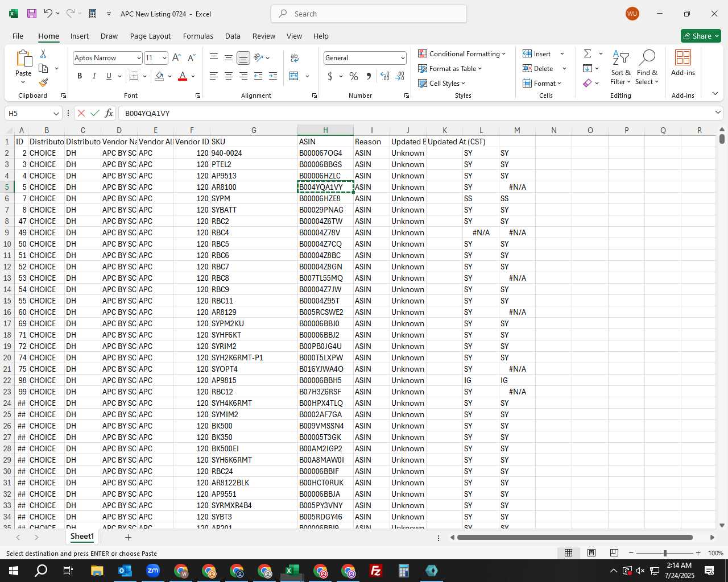Toggle Align Left
Image resolution: width=728 pixels, height=582 pixels.
(x=214, y=76)
